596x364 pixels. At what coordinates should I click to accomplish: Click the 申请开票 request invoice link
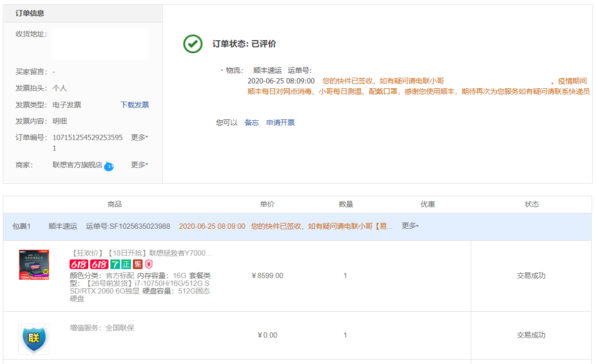[281, 122]
